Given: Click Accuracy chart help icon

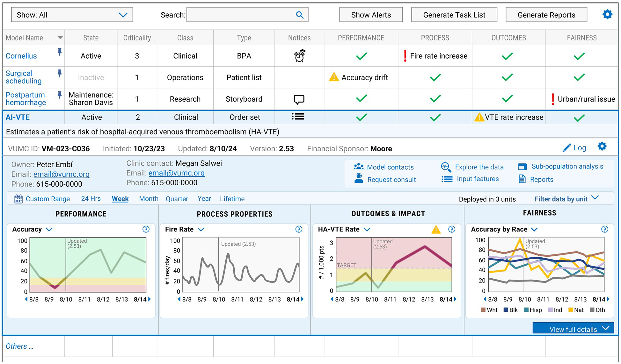Looking at the screenshot, I should point(146,229).
